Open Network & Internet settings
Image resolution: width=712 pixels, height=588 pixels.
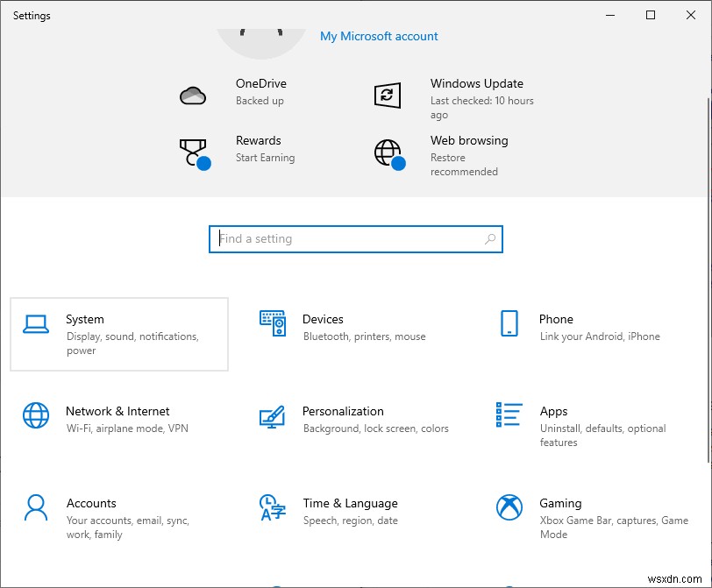pyautogui.click(x=118, y=419)
